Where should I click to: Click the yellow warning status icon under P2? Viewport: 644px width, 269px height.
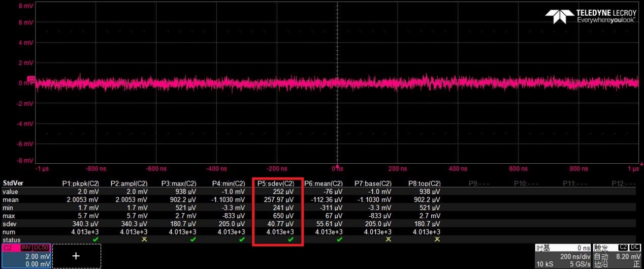coord(145,240)
